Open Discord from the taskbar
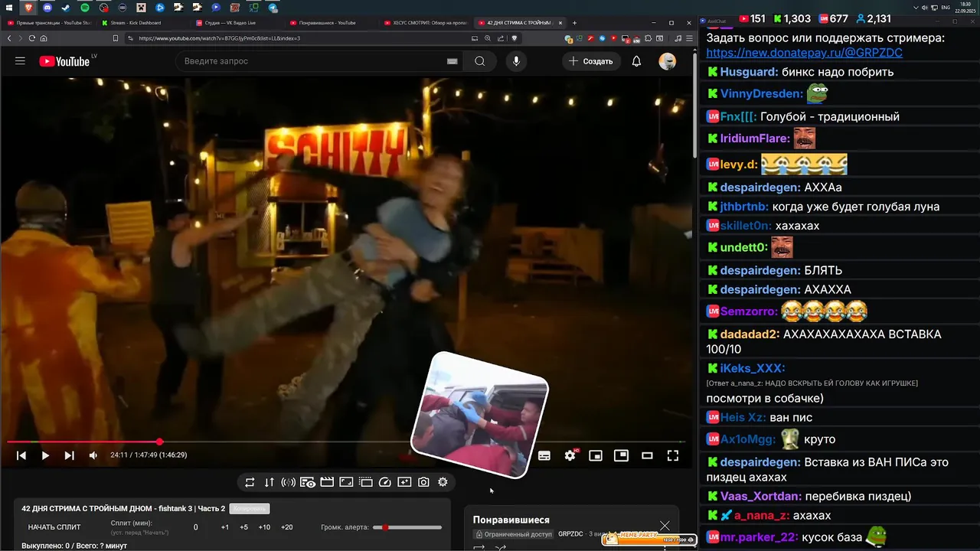 [47, 8]
